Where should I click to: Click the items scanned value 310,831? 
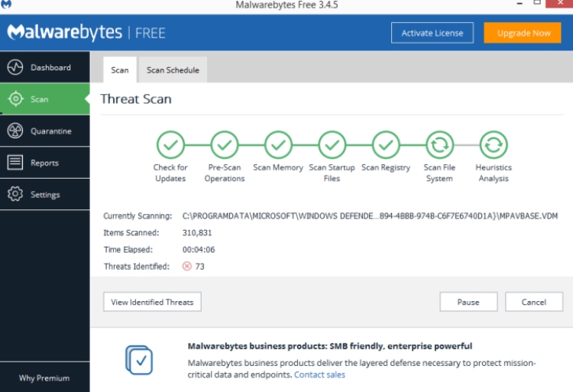click(197, 233)
